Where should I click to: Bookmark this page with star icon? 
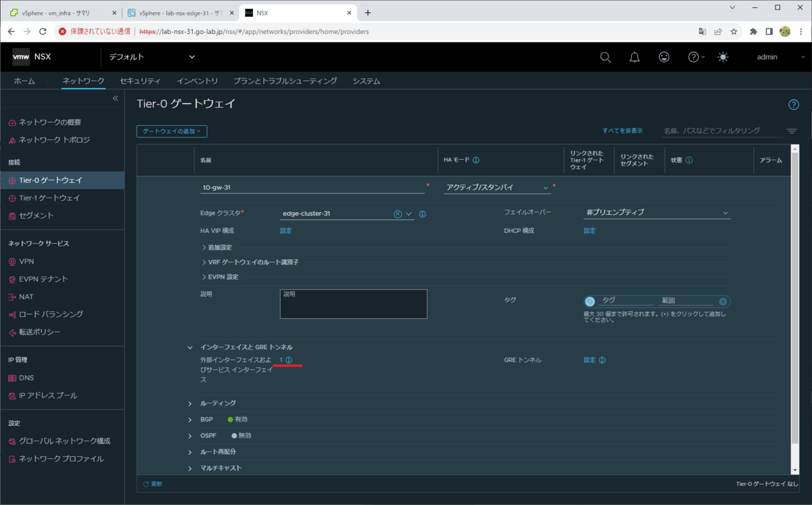[734, 31]
